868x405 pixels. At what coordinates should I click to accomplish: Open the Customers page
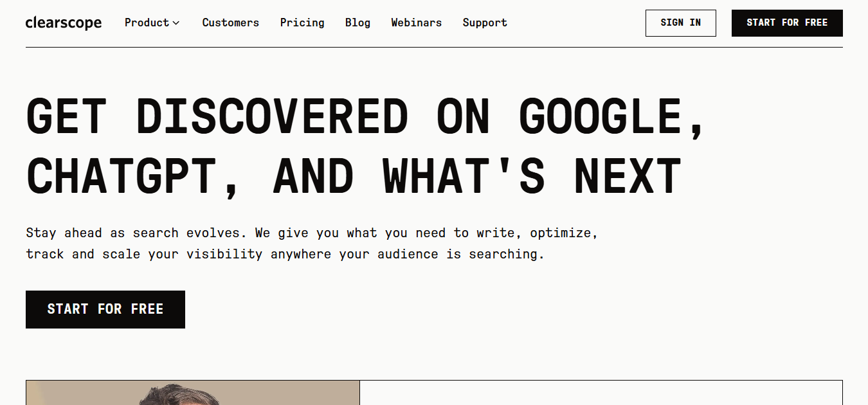point(231,22)
